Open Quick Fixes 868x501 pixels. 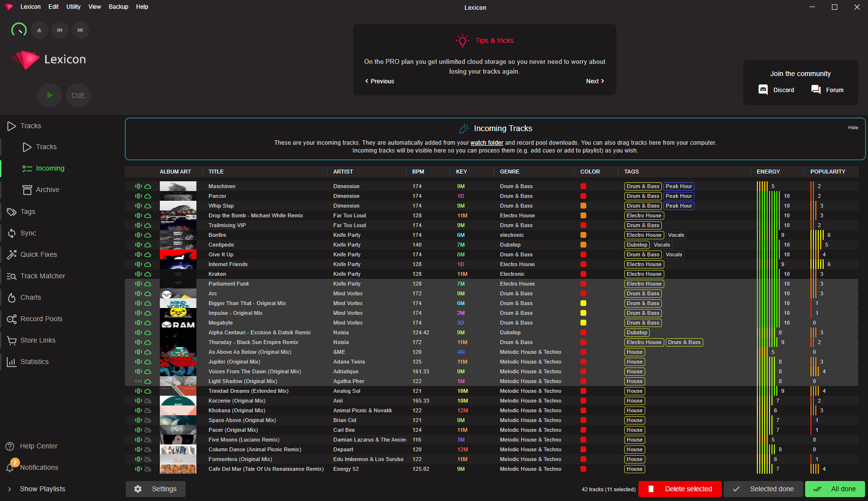32,254
